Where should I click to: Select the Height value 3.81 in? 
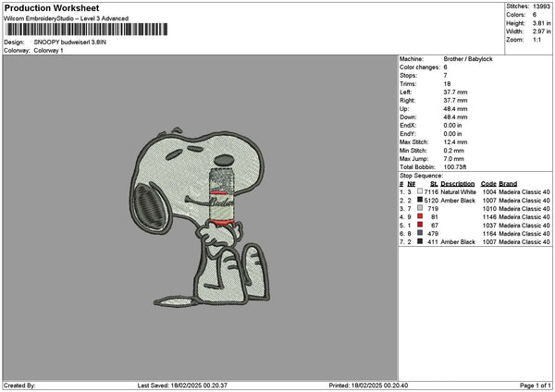pos(541,23)
